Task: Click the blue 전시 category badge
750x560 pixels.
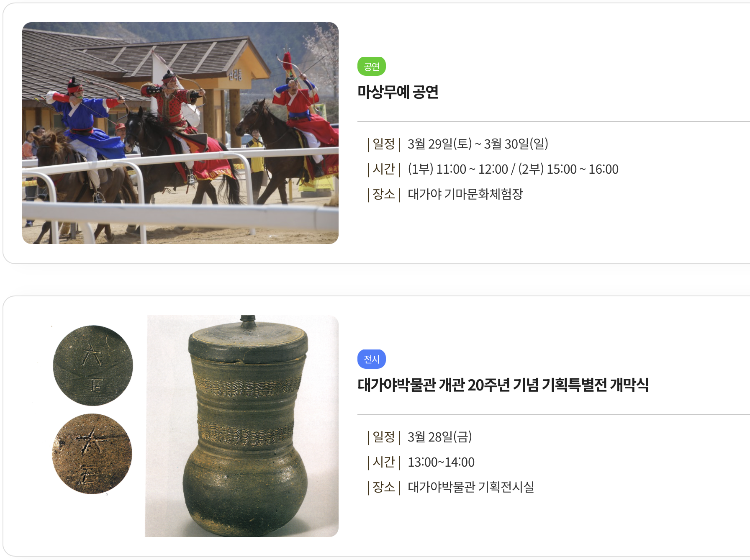Action: [371, 359]
